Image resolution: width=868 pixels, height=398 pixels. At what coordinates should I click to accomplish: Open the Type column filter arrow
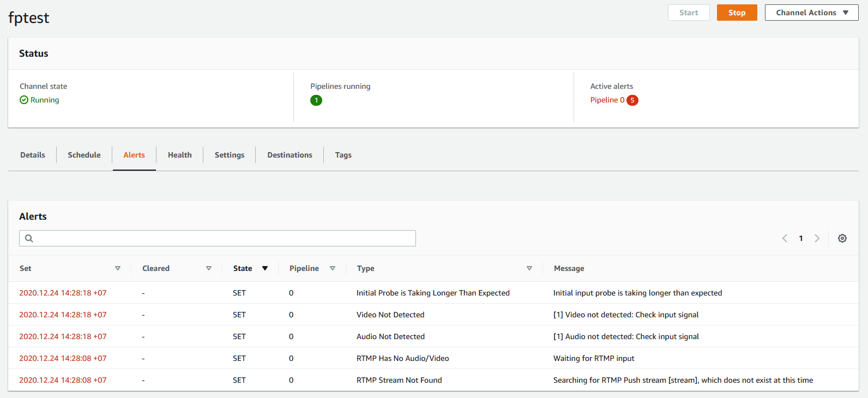(529, 268)
